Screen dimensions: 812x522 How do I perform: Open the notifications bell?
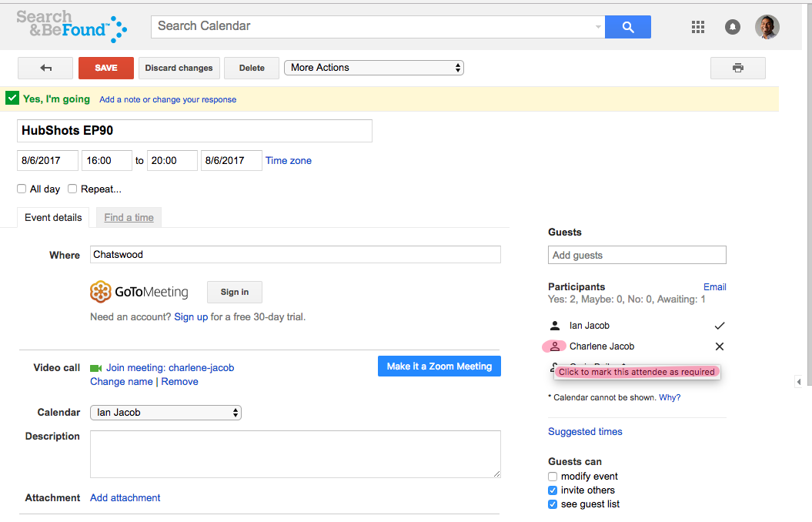tap(733, 27)
